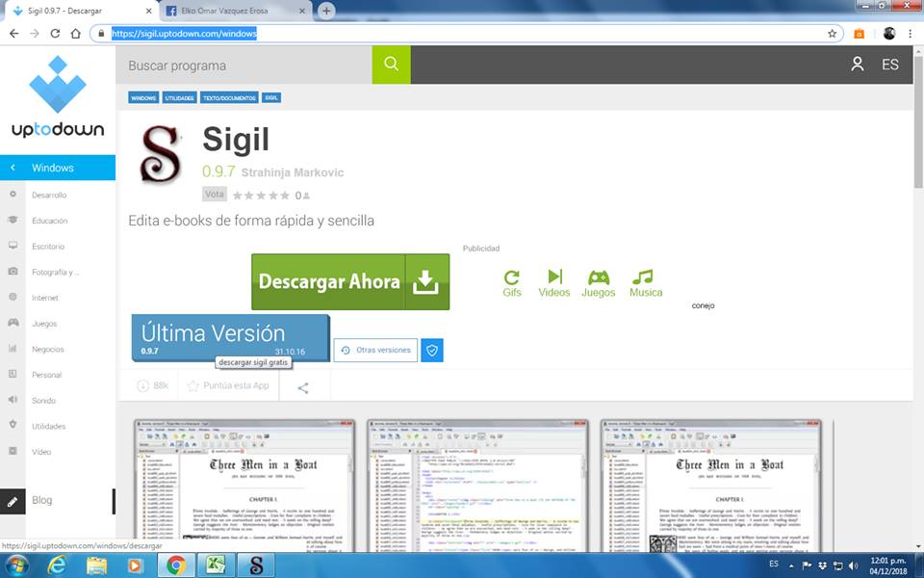Click the share icon below version box

tap(303, 387)
